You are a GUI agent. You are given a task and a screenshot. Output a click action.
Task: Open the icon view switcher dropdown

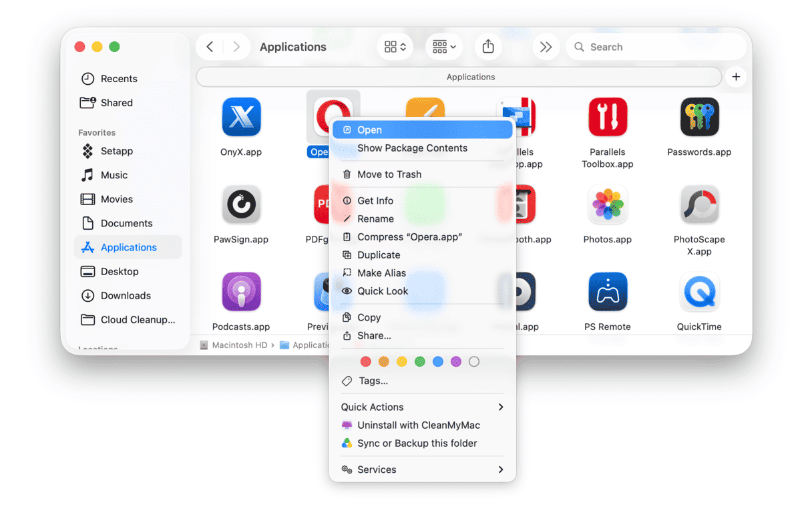pyautogui.click(x=395, y=47)
